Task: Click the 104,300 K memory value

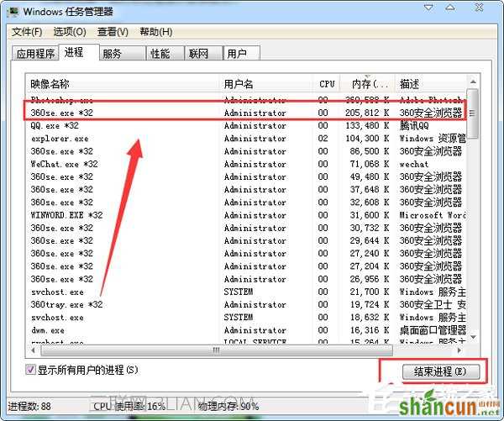Action: (367, 139)
